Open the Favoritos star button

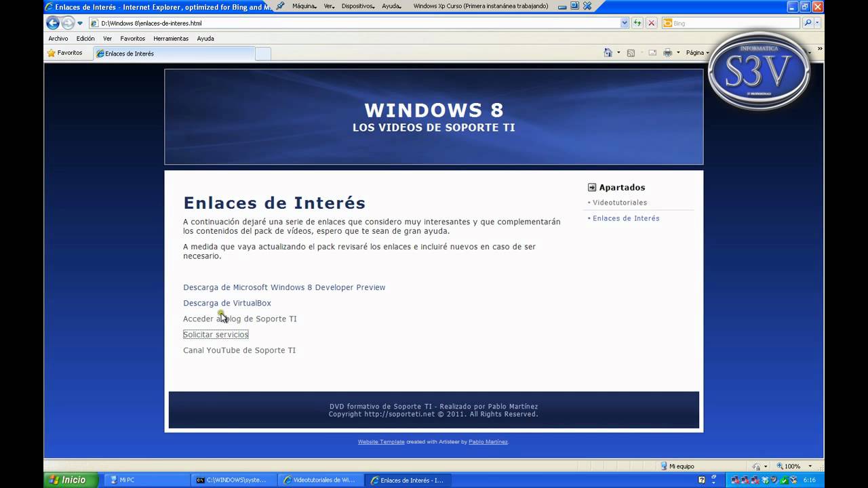pos(65,53)
